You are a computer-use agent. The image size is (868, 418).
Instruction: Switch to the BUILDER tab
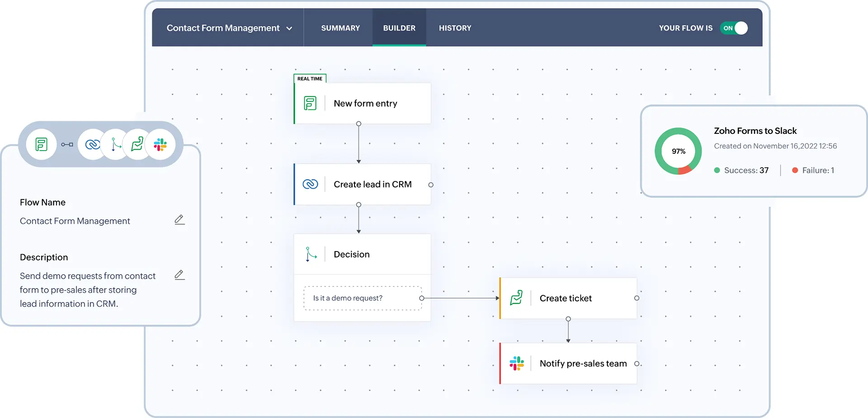[x=399, y=28]
